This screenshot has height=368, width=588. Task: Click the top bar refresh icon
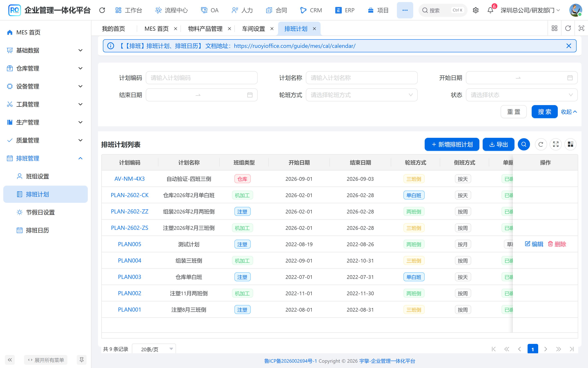[102, 10]
